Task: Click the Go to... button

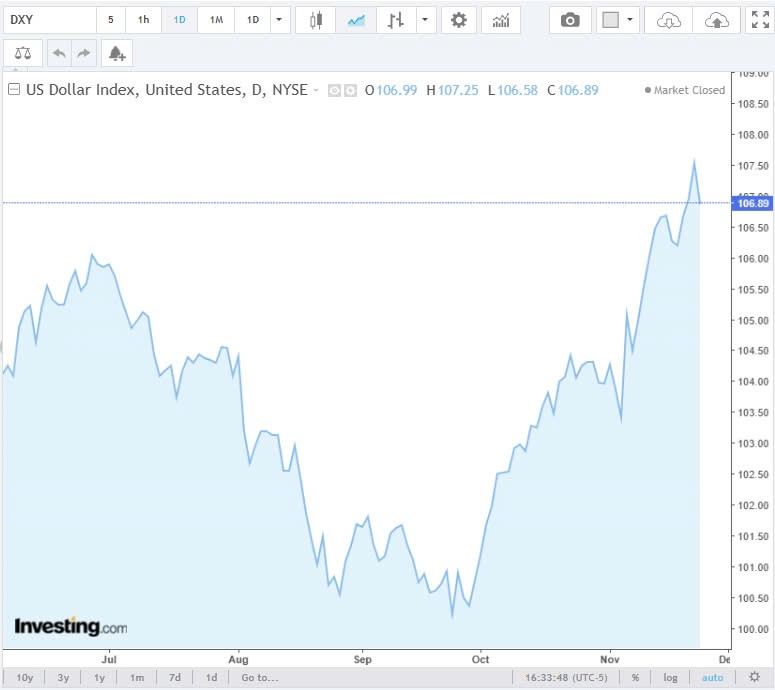Action: click(259, 678)
